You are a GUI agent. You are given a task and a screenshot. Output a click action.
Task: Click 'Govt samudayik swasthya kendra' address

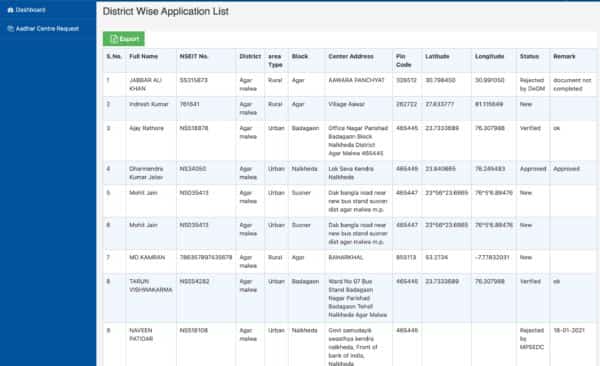point(353,346)
